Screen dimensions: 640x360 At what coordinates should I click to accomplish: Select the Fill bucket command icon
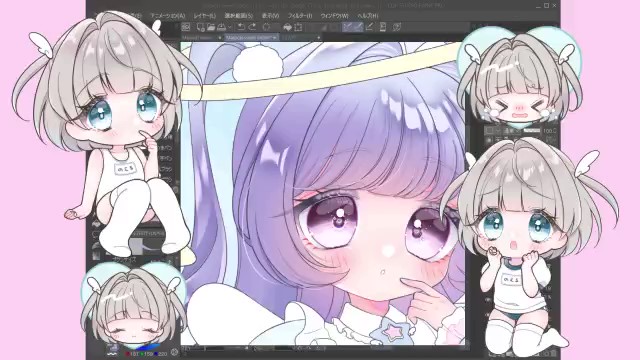(x=287, y=27)
